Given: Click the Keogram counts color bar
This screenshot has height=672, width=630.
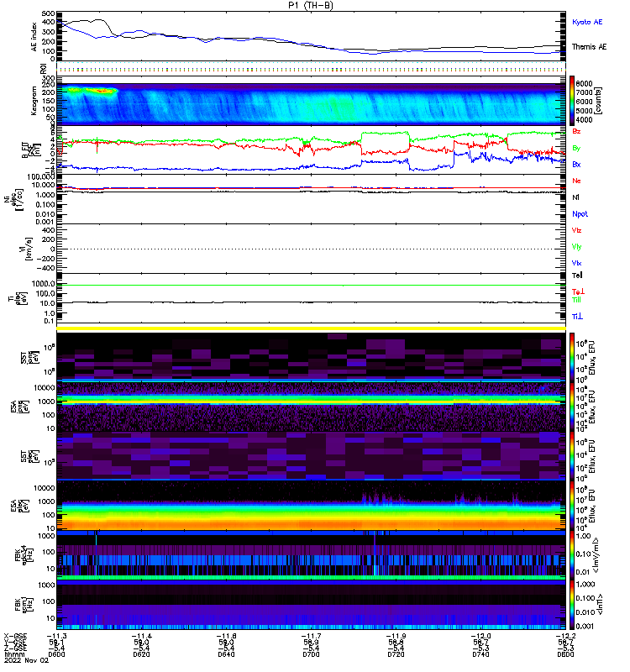Looking at the screenshot, I should 572,100.
